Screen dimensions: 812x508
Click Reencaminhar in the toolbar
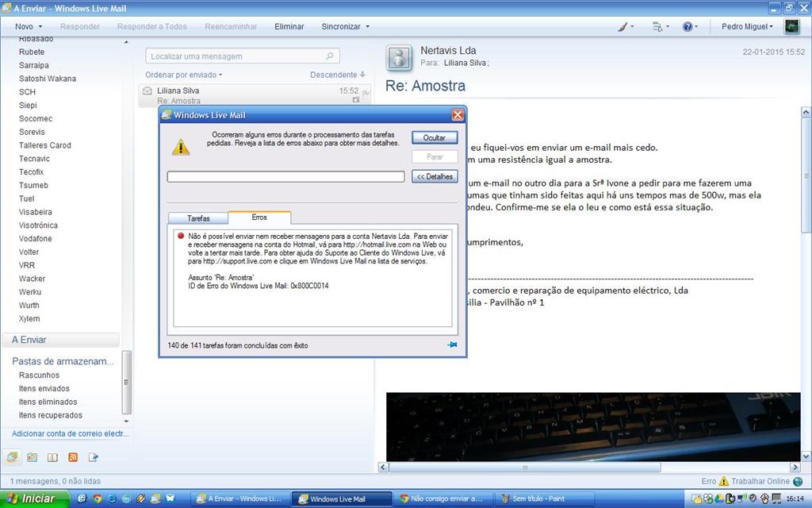(x=231, y=26)
